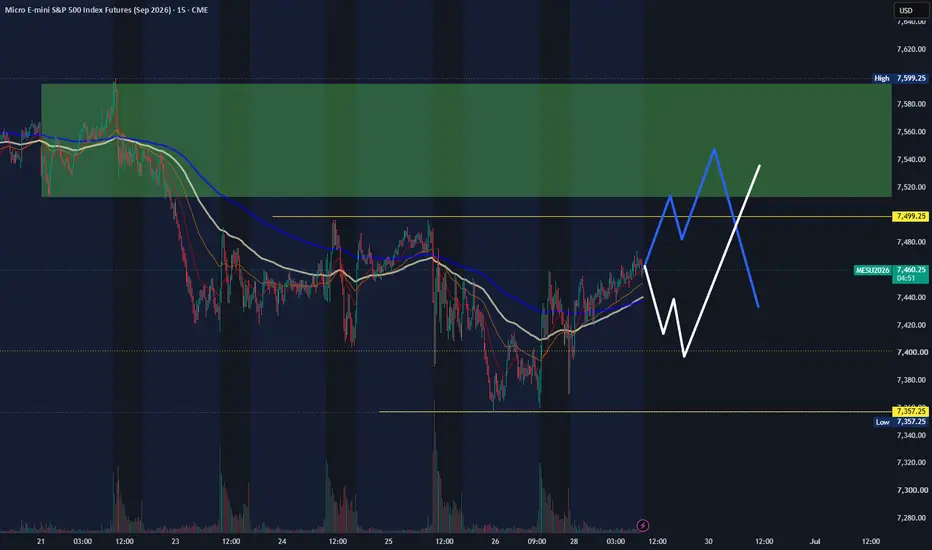Viewport: 932px width, 550px height.
Task: Click the 23 date label on time axis
Action: point(175,541)
